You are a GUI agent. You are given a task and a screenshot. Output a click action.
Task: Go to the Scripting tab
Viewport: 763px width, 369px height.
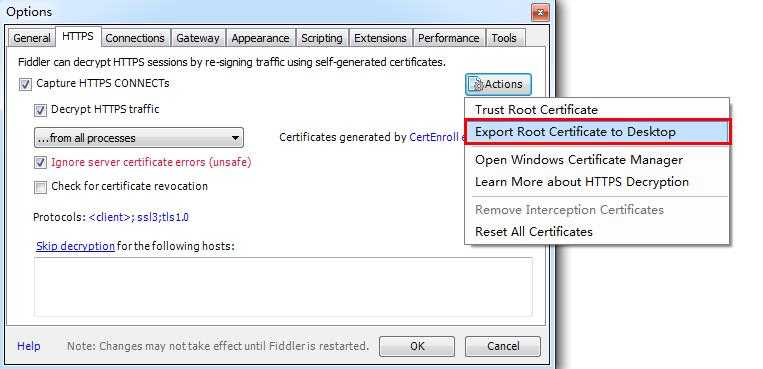(x=321, y=38)
